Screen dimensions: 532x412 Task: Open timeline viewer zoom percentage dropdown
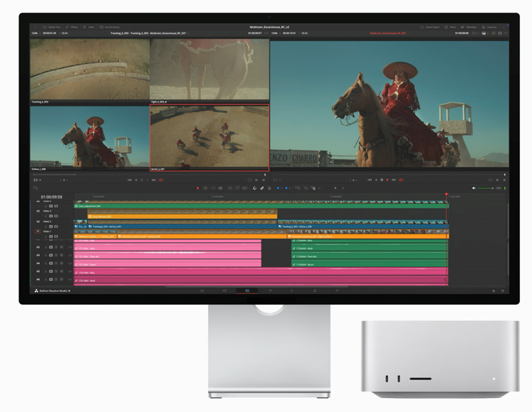click(x=275, y=33)
